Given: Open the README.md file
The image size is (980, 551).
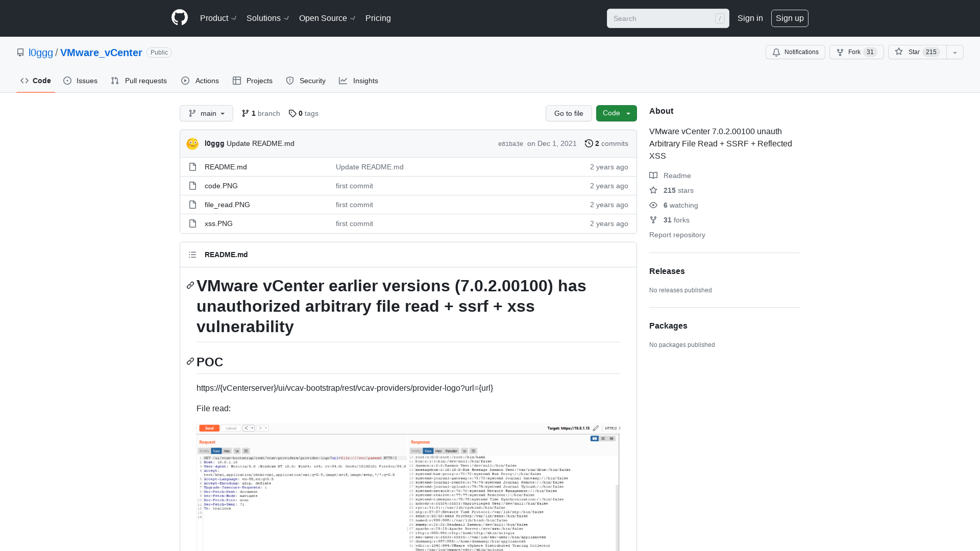Looking at the screenshot, I should coord(226,167).
